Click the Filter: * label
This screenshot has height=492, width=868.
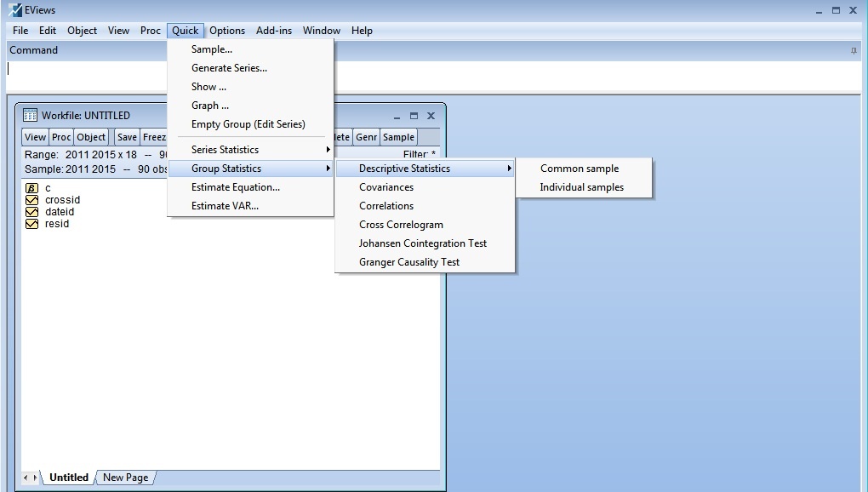tap(419, 155)
